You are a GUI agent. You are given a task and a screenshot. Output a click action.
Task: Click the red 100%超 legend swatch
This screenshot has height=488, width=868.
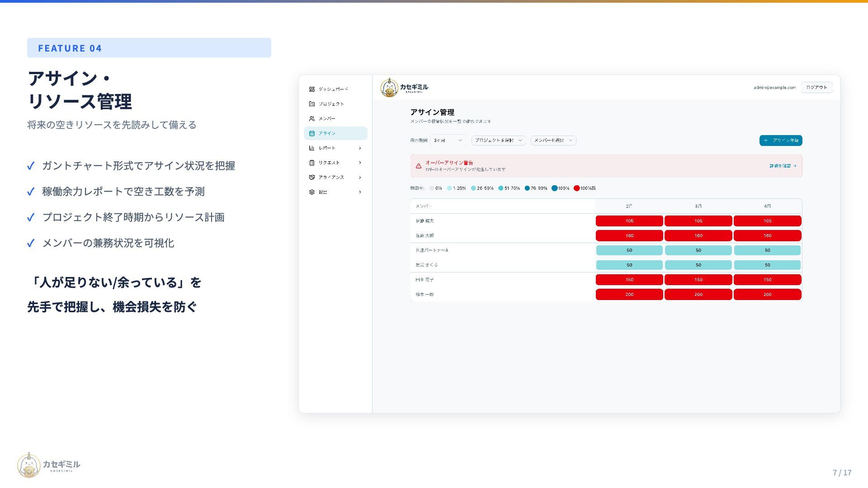(x=576, y=188)
